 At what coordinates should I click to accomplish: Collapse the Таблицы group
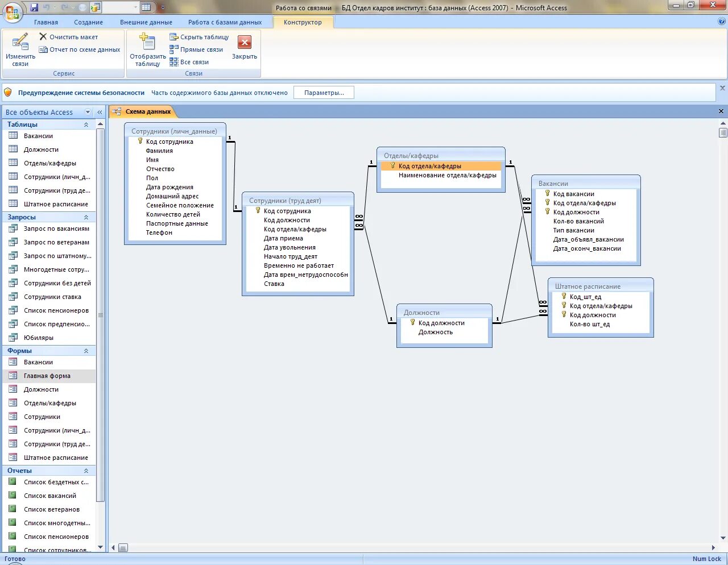pyautogui.click(x=86, y=124)
